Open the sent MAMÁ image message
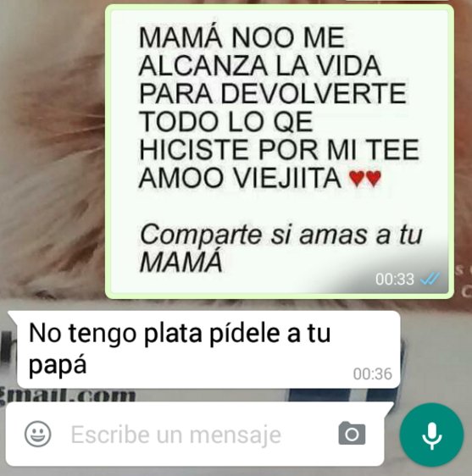 coord(280,152)
